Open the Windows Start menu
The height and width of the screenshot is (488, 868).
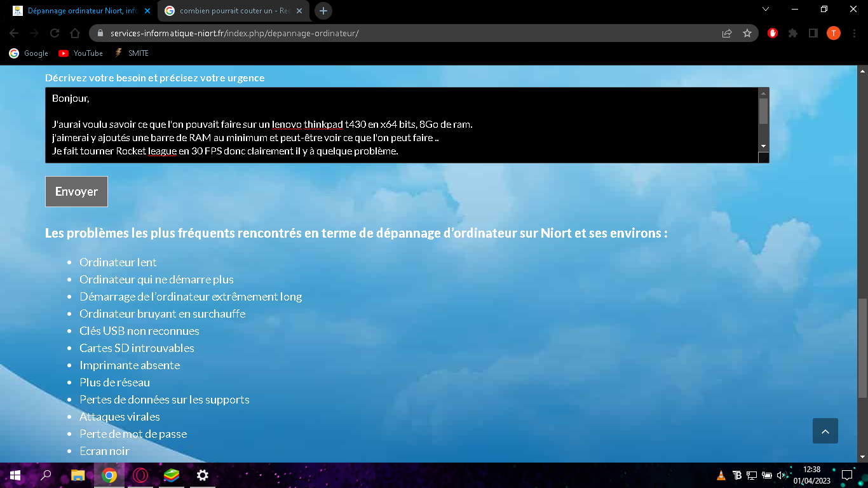click(15, 475)
